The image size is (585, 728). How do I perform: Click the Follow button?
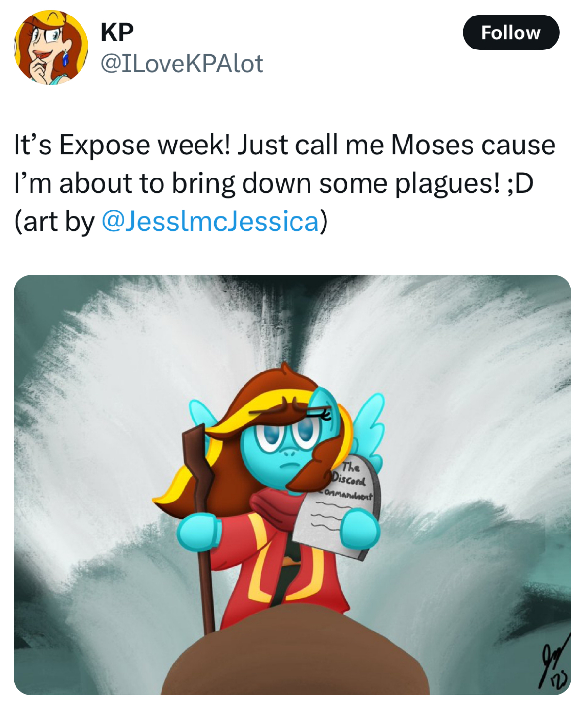511,32
